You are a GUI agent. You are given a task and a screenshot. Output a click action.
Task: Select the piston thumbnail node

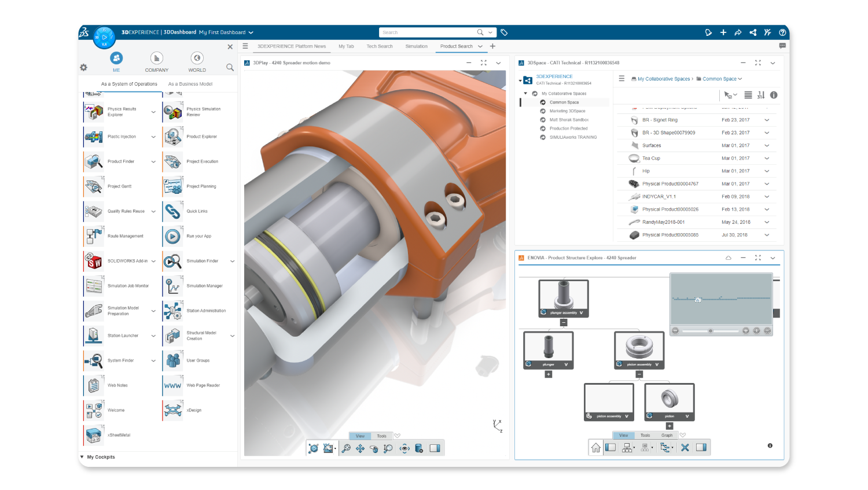[x=670, y=401]
